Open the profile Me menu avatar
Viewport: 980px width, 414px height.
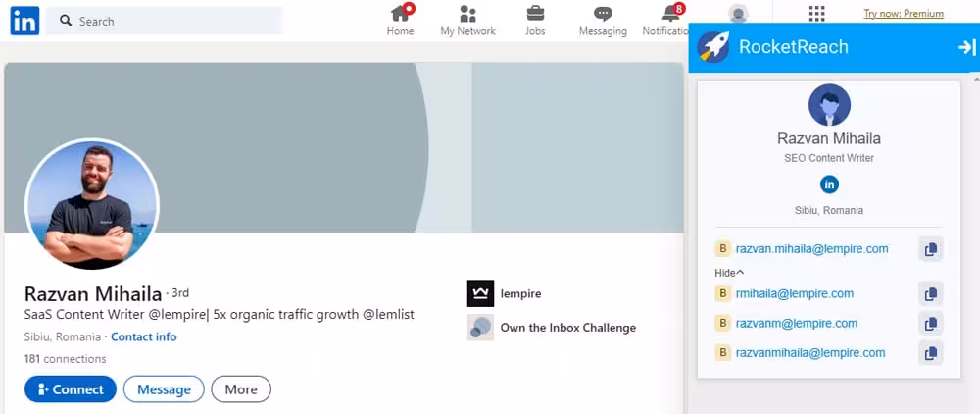pyautogui.click(x=738, y=14)
